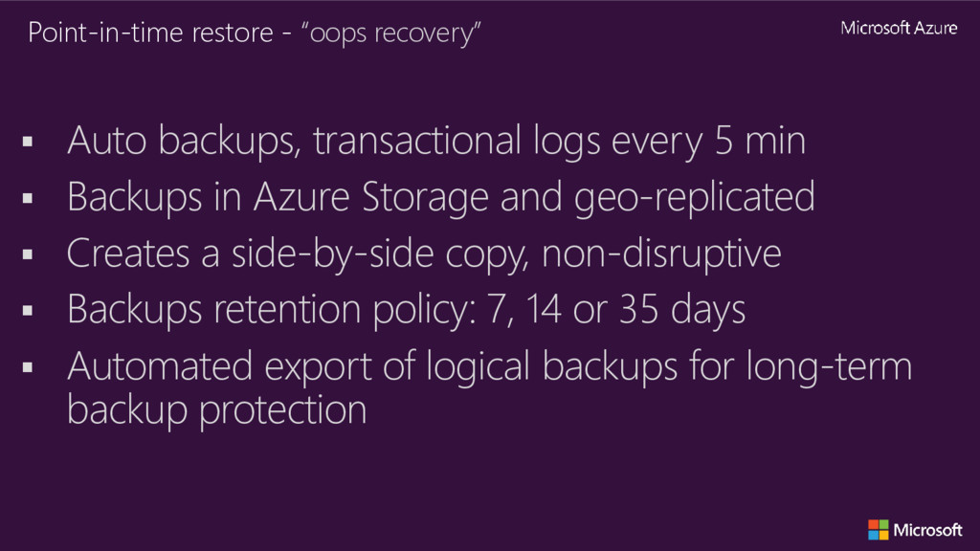Click the Microsoft four-color logo icon
Viewport: 980px width, 551px height.
[879, 530]
